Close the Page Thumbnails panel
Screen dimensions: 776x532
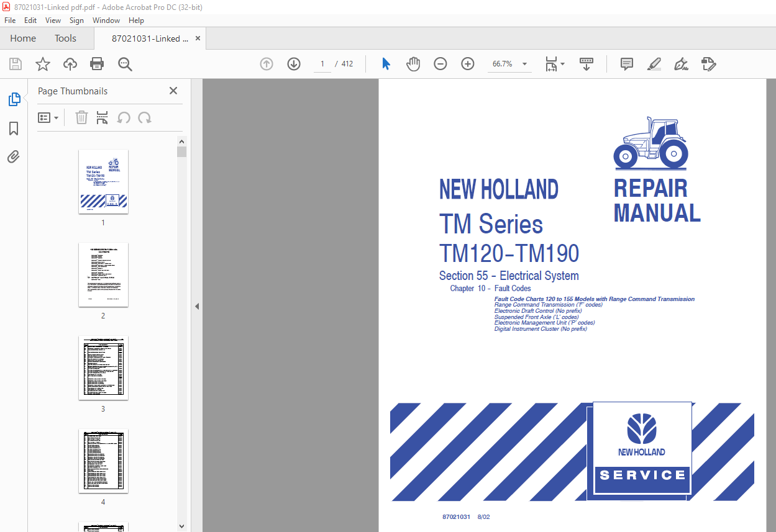tap(173, 91)
